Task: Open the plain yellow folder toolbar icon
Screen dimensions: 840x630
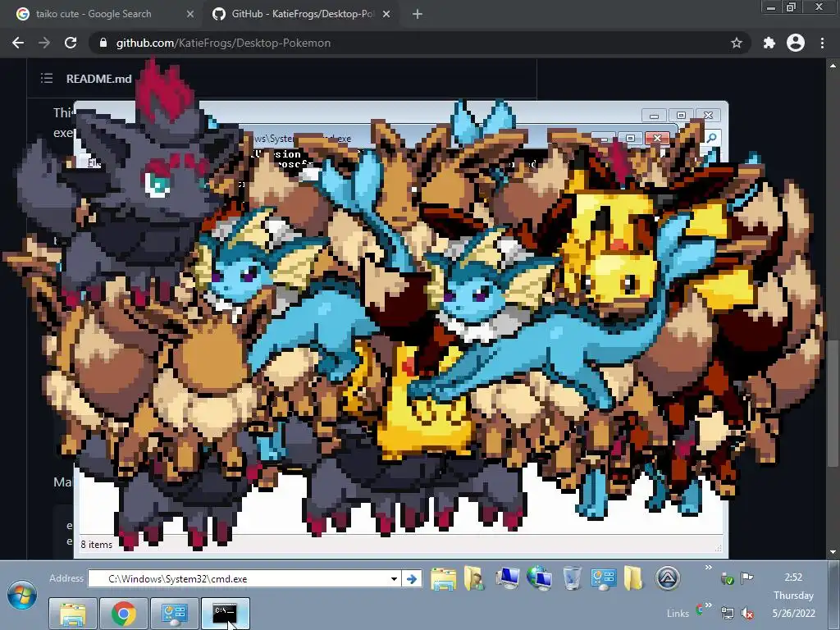Action: [x=633, y=578]
